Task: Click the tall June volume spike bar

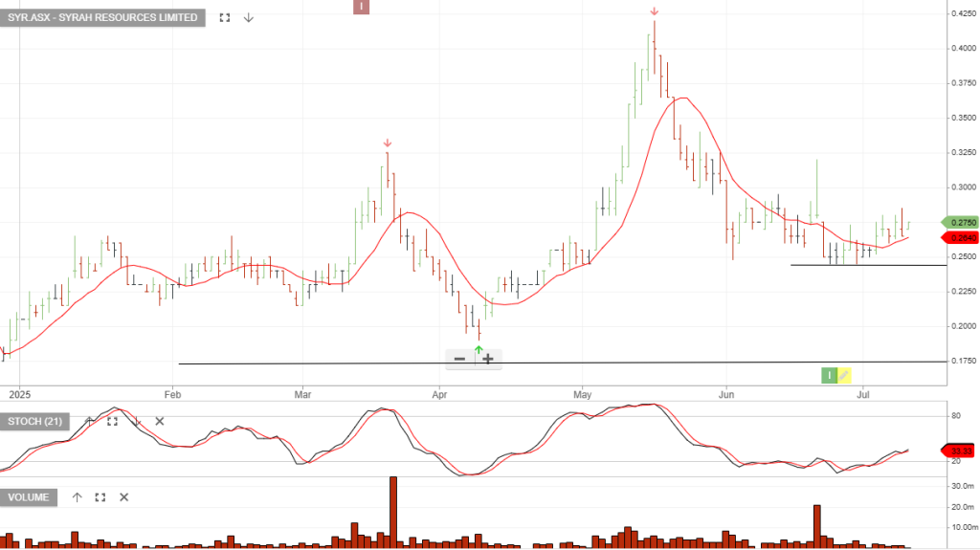Action: click(x=817, y=526)
